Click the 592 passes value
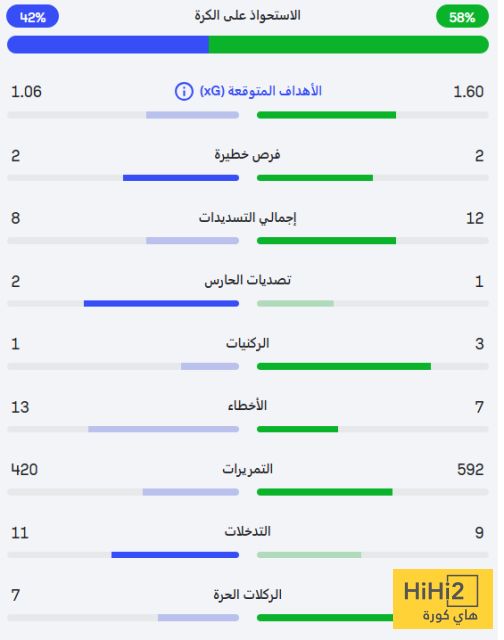The image size is (504, 640). pyautogui.click(x=470, y=469)
